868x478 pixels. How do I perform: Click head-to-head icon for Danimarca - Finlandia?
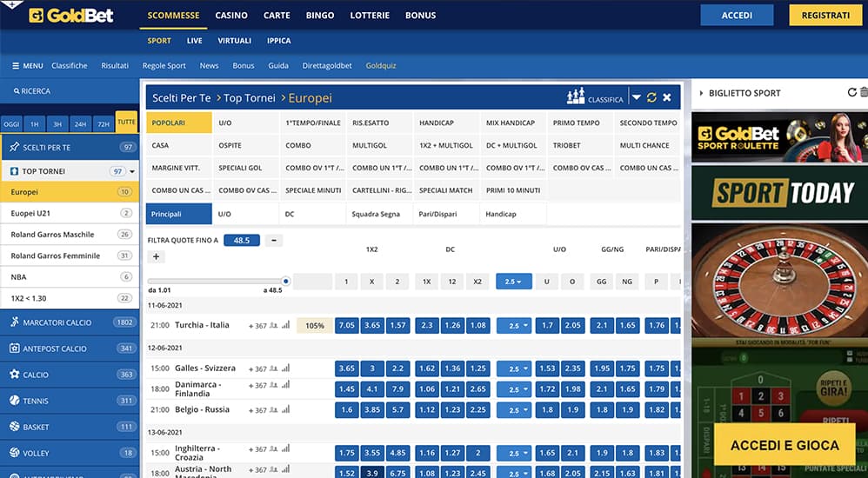click(x=273, y=385)
